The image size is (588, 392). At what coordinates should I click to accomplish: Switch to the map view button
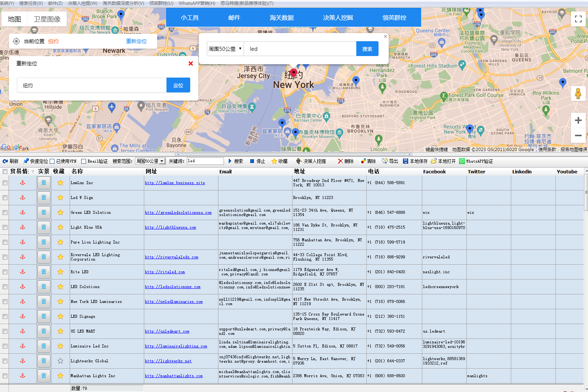(x=14, y=19)
